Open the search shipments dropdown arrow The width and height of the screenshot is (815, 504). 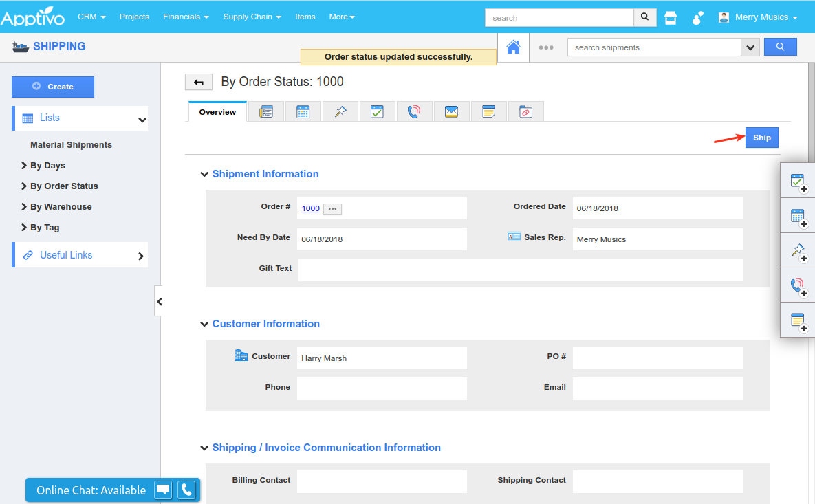pyautogui.click(x=750, y=47)
